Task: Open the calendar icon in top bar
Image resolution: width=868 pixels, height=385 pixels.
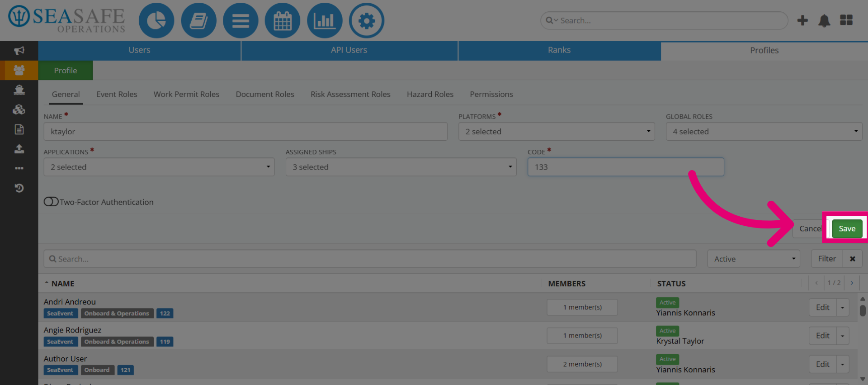Action: pyautogui.click(x=283, y=20)
